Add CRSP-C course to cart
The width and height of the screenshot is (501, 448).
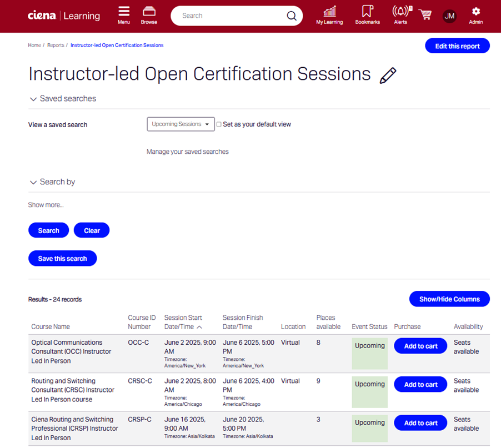(x=420, y=423)
